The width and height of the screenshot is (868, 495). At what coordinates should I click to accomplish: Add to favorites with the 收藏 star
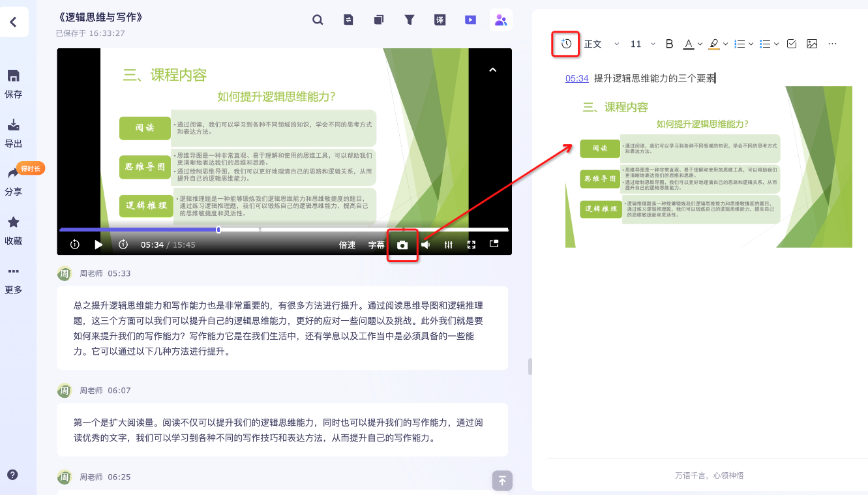(x=13, y=230)
